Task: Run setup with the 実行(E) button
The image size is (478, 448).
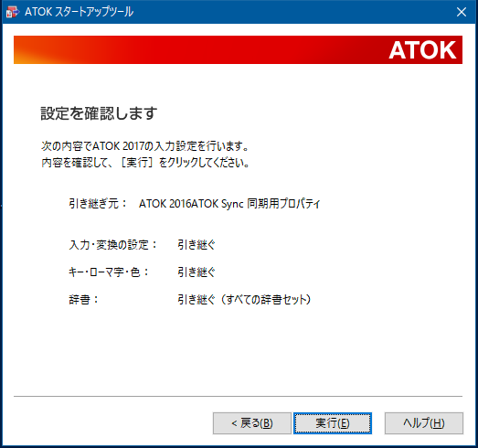Action: point(333,423)
